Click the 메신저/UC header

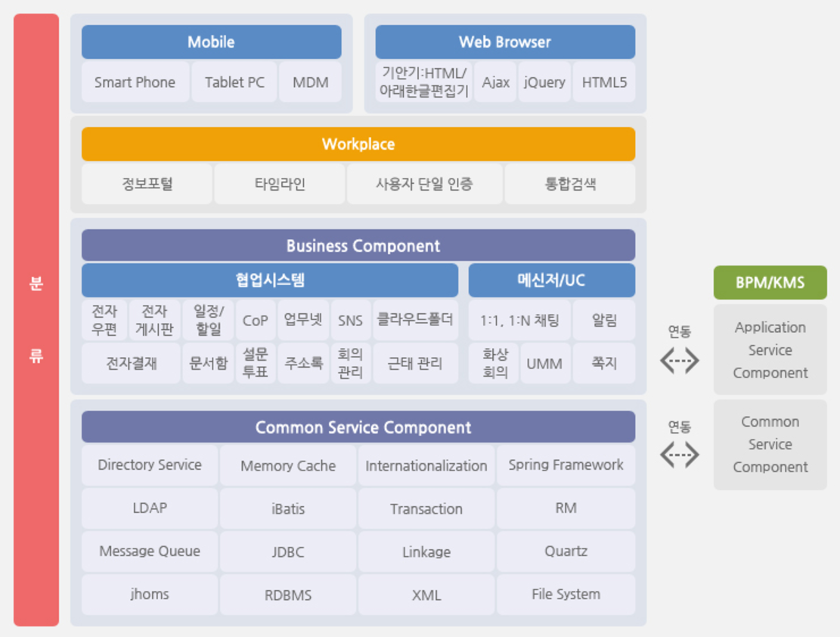552,280
